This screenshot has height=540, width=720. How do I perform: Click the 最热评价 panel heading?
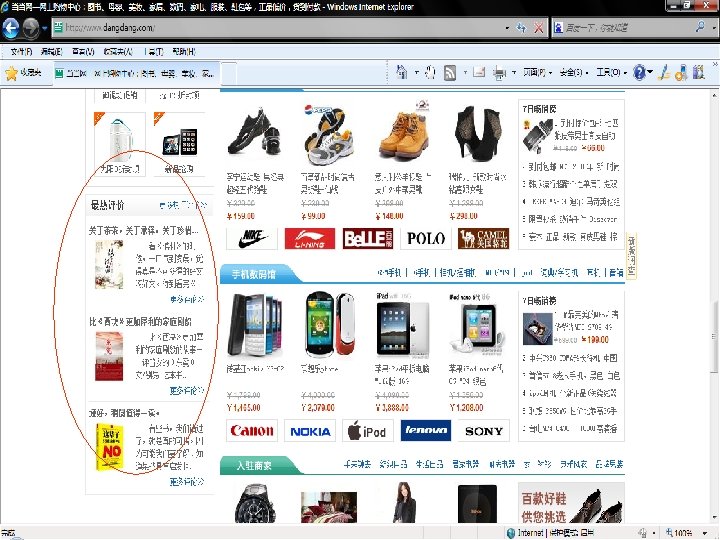pyautogui.click(x=107, y=205)
